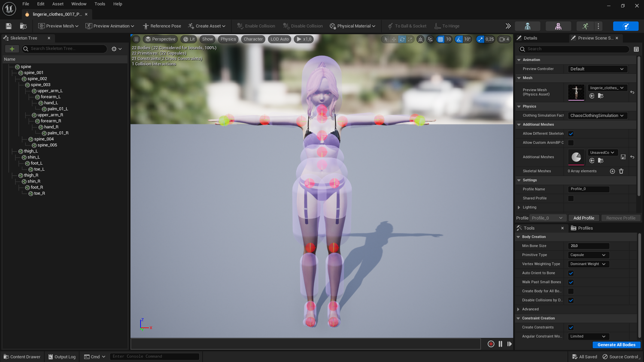Delete all Skeletal Meshes array elements
Viewport: 644px width, 362px height.
621,171
